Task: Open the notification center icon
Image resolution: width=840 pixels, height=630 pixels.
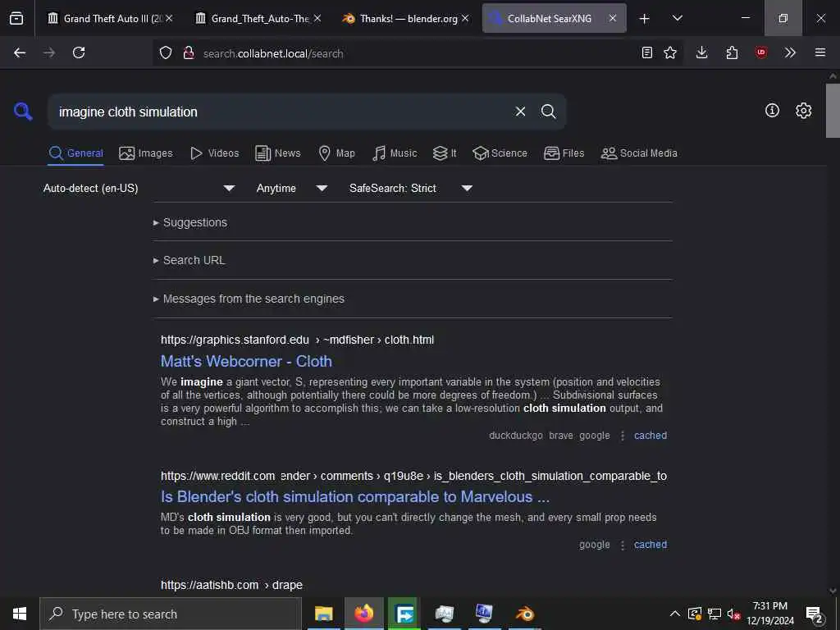Action: click(815, 614)
